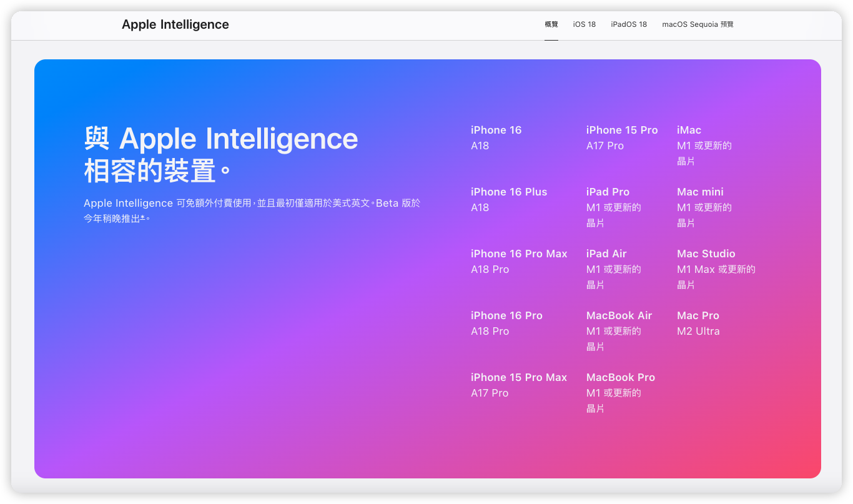The image size is (853, 504).
Task: Click the chip text under MacBook Air
Action: point(614,338)
